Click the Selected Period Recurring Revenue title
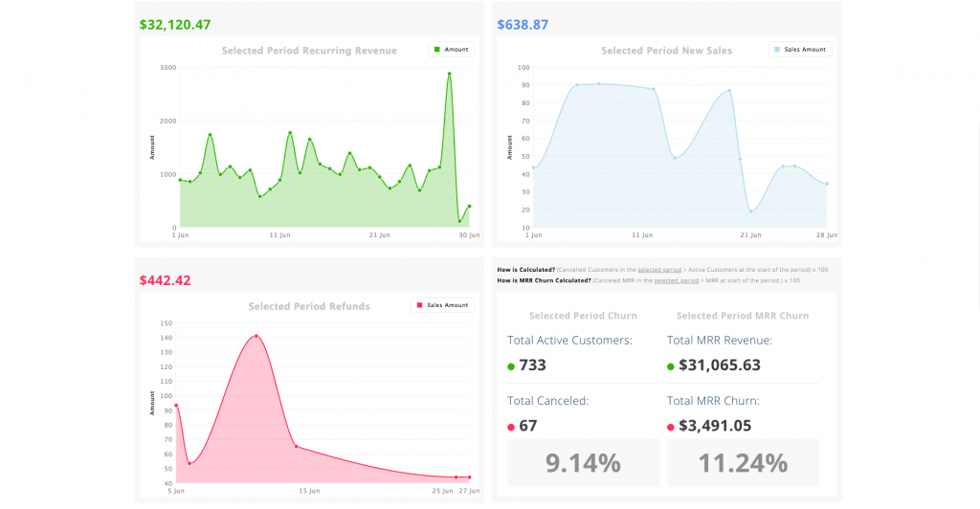Image resolution: width=980 pixels, height=509 pixels. (309, 51)
